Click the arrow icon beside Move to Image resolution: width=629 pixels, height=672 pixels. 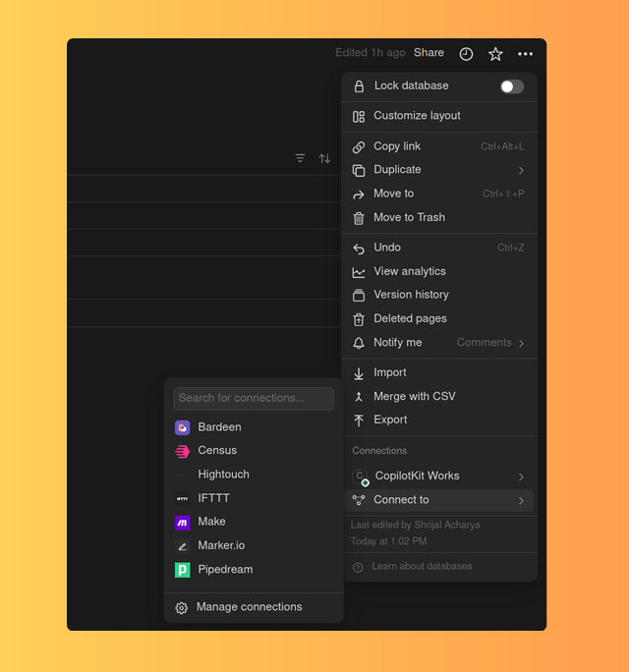coord(359,195)
